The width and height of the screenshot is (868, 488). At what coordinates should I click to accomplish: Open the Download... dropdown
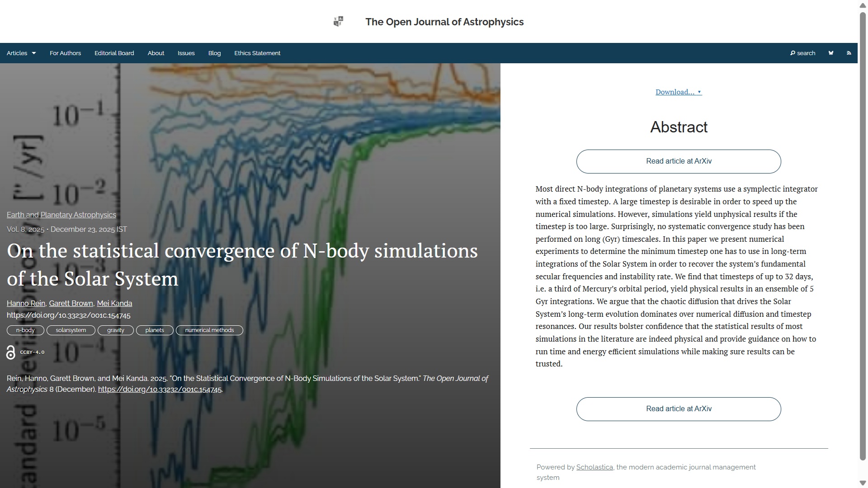click(x=678, y=92)
